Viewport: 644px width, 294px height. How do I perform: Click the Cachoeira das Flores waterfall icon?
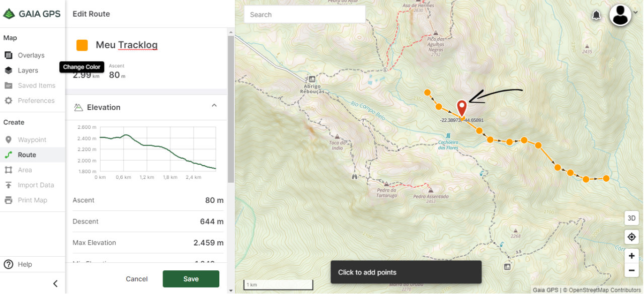tap(448, 136)
